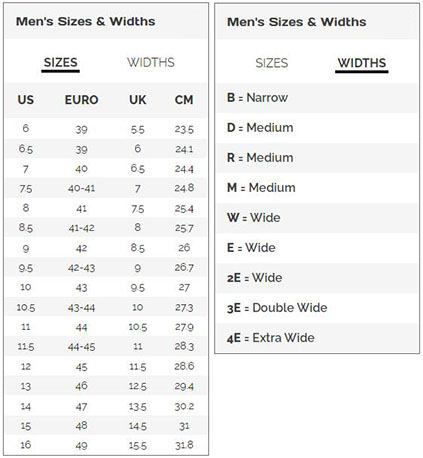Select the M = Medium width row
423x458 pixels.
pos(317,188)
